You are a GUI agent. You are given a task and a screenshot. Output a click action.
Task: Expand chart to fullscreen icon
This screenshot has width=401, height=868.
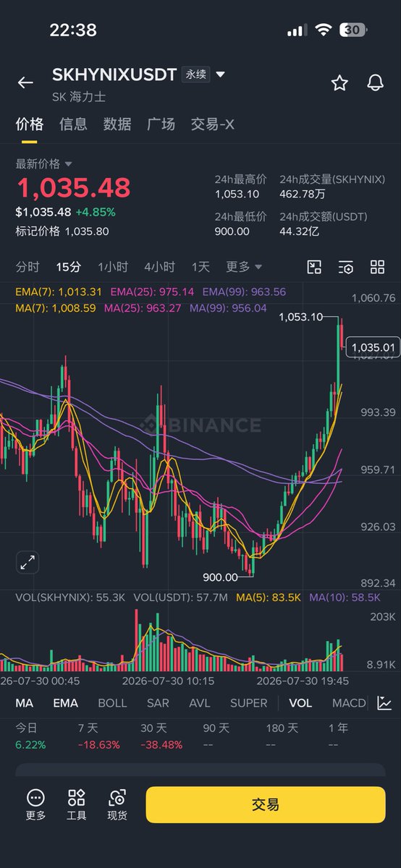[28, 562]
